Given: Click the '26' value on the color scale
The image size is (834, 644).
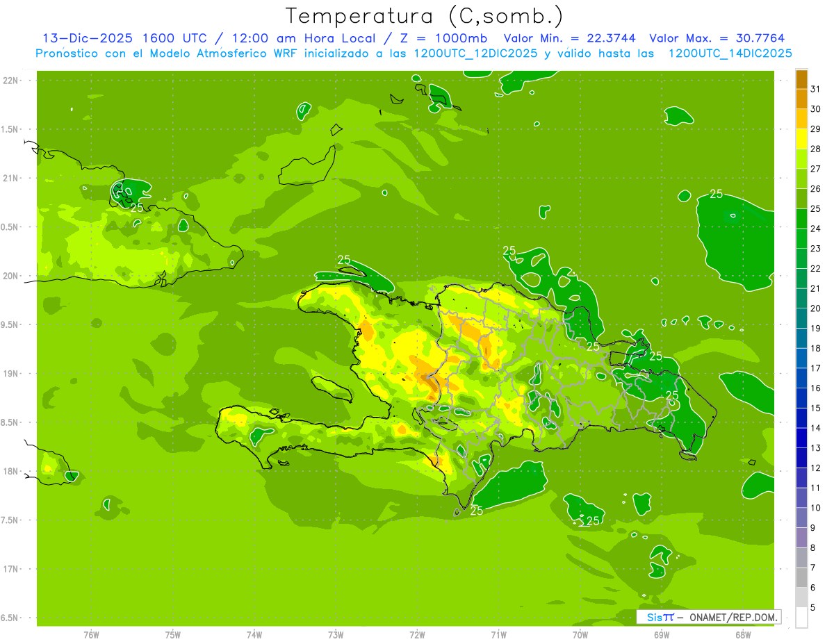Looking at the screenshot, I should click(815, 189).
